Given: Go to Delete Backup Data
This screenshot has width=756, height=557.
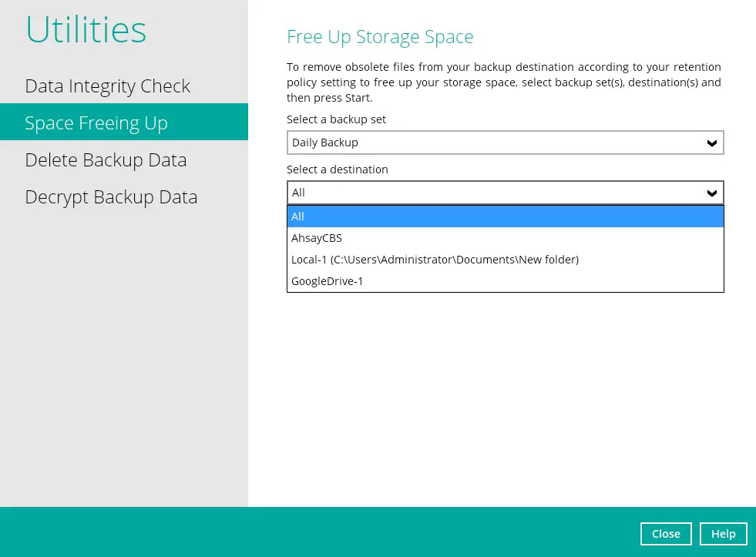Looking at the screenshot, I should (106, 159).
